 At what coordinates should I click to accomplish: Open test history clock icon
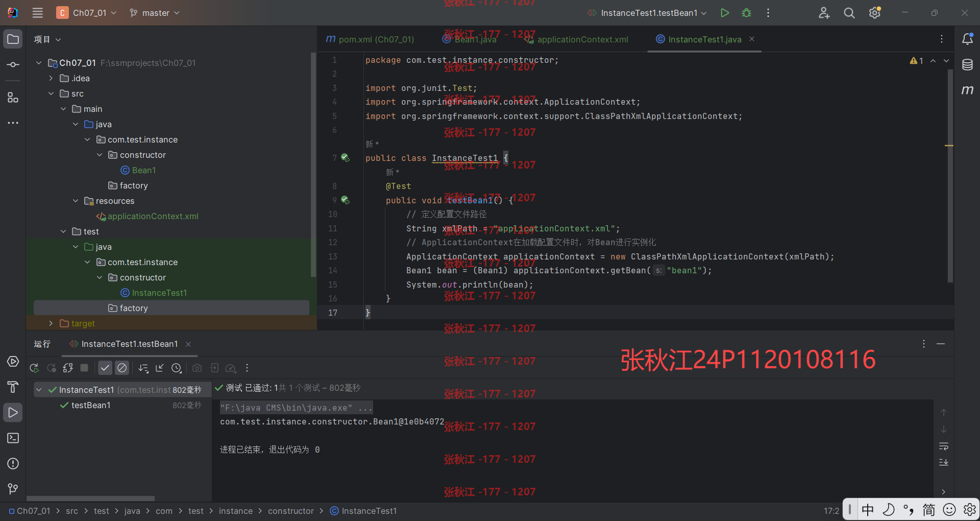pos(177,368)
